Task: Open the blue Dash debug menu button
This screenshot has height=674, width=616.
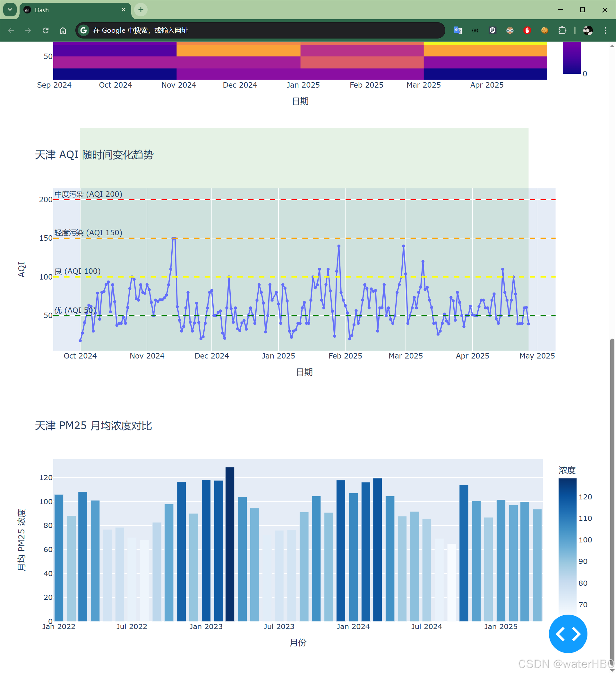Action: pos(568,634)
